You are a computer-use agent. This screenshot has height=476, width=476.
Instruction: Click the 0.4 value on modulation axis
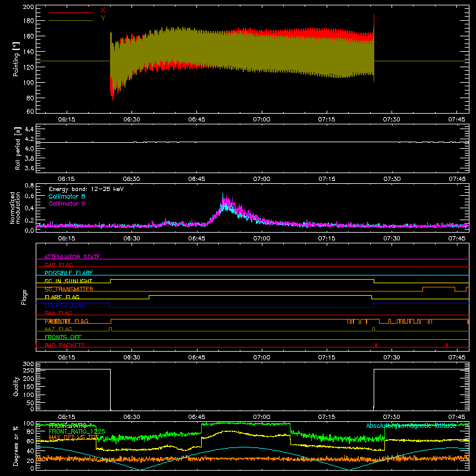[x=29, y=208]
